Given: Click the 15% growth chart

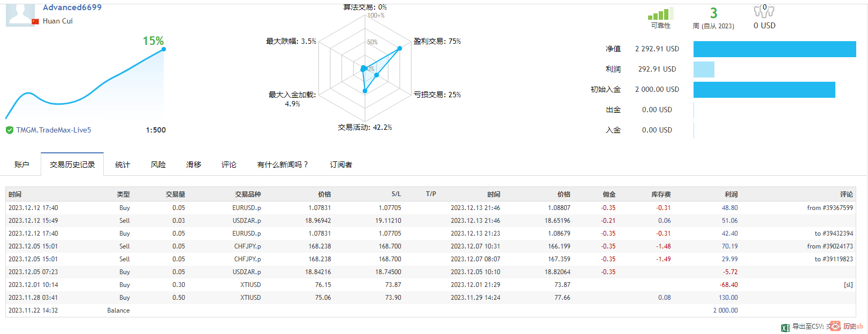Looking at the screenshot, I should click(85, 83).
